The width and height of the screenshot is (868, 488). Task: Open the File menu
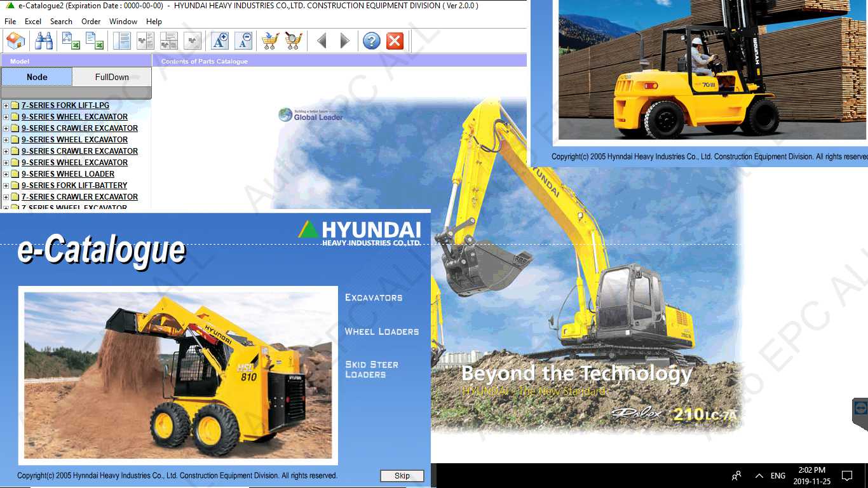pos(10,22)
